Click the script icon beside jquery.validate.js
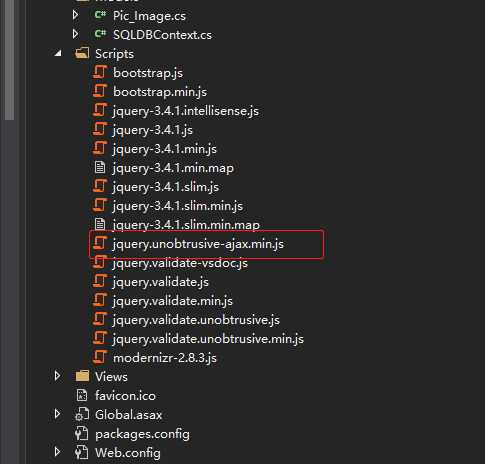485x464 pixels. click(100, 281)
